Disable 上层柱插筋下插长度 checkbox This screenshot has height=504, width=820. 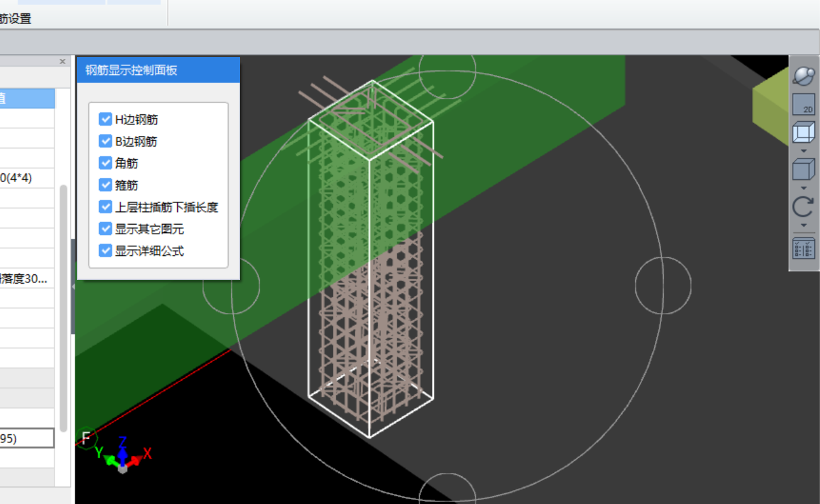click(105, 207)
